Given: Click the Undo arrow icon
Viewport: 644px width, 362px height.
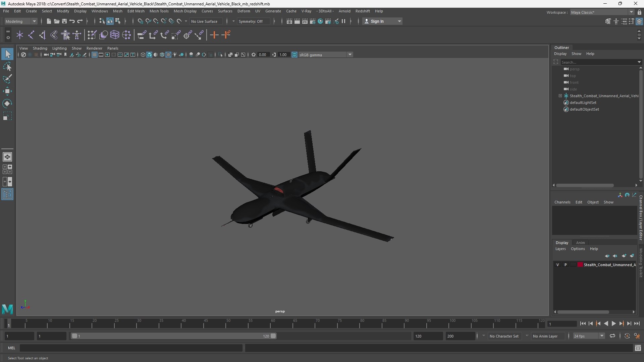Looking at the screenshot, I should 72,21.
